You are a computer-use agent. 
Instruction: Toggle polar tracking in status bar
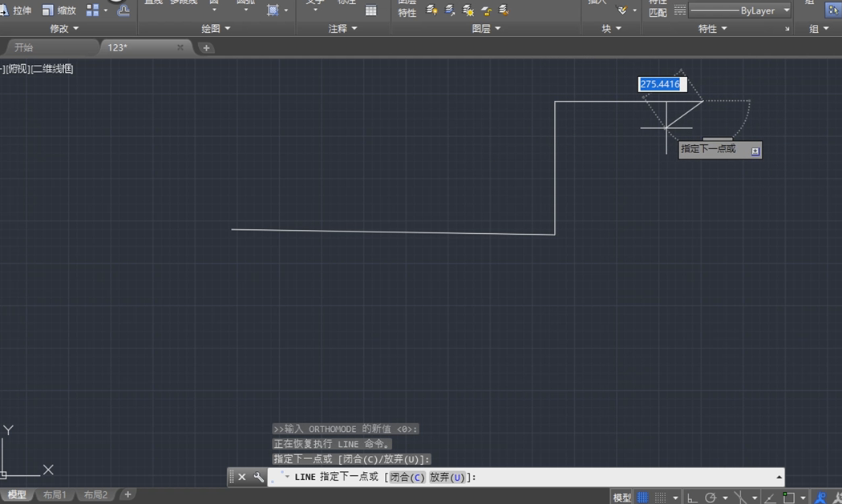click(710, 498)
